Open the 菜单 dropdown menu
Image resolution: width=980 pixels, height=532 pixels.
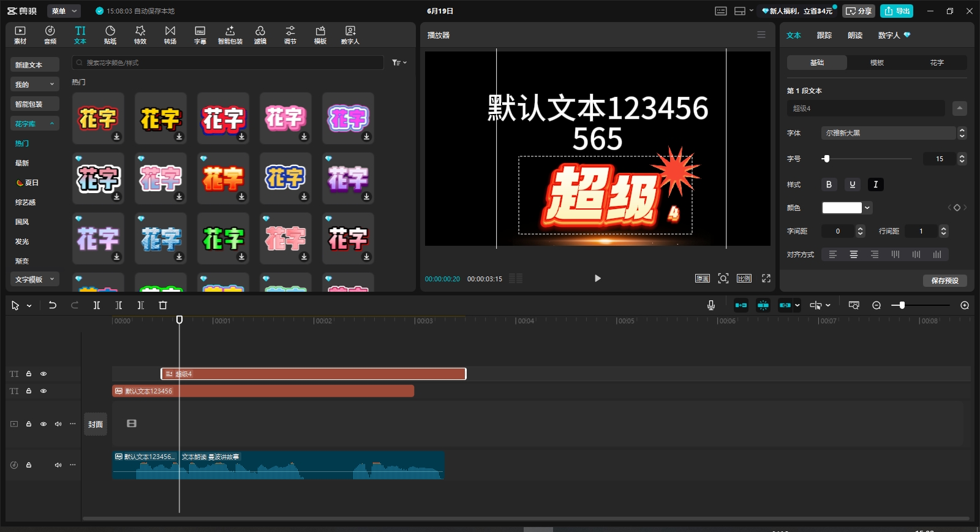point(64,11)
